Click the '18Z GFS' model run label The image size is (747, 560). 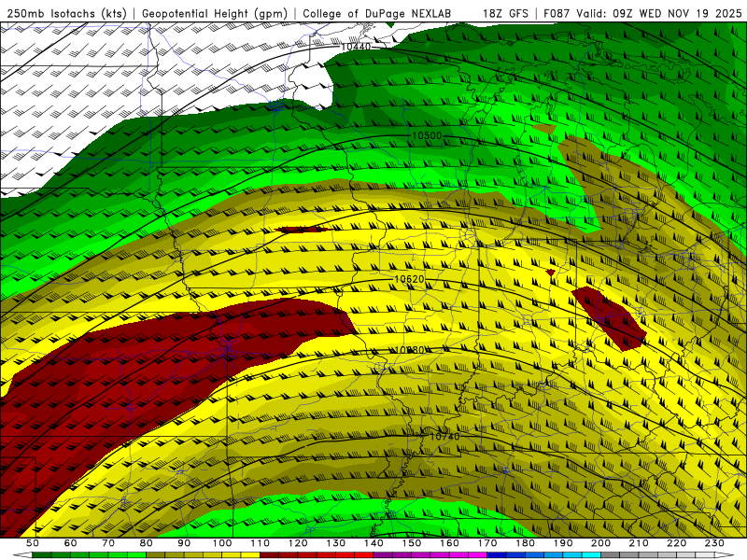click(505, 14)
